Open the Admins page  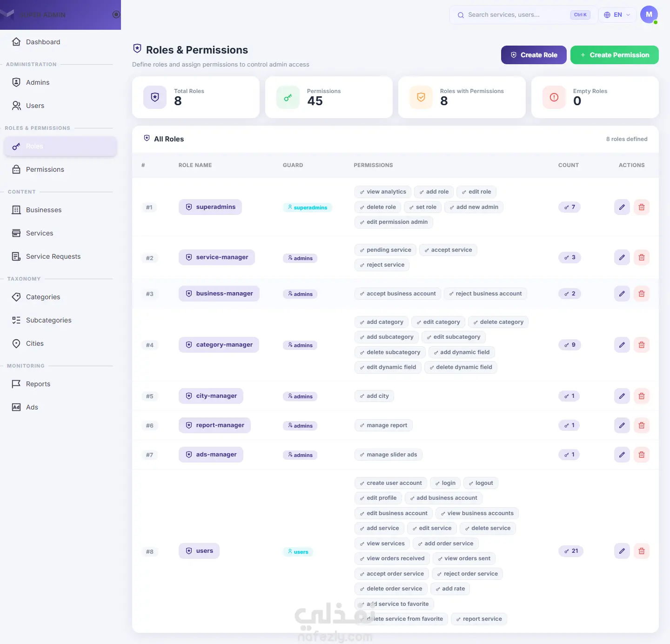coord(60,82)
